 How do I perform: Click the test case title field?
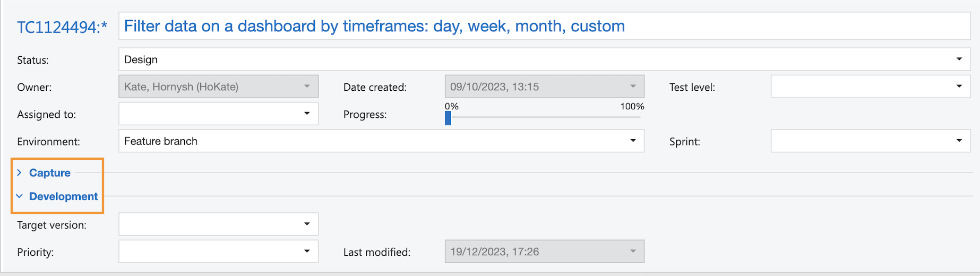(x=544, y=26)
